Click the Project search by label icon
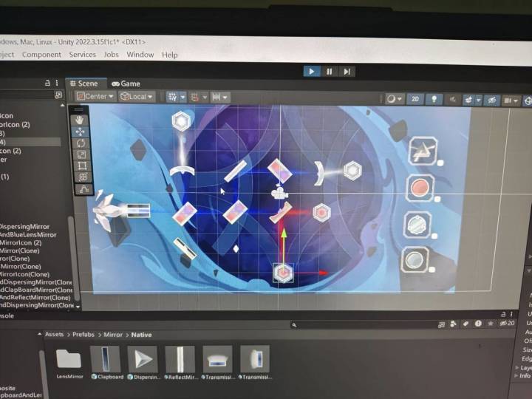Viewport: 532px width, 399px height. point(465,324)
